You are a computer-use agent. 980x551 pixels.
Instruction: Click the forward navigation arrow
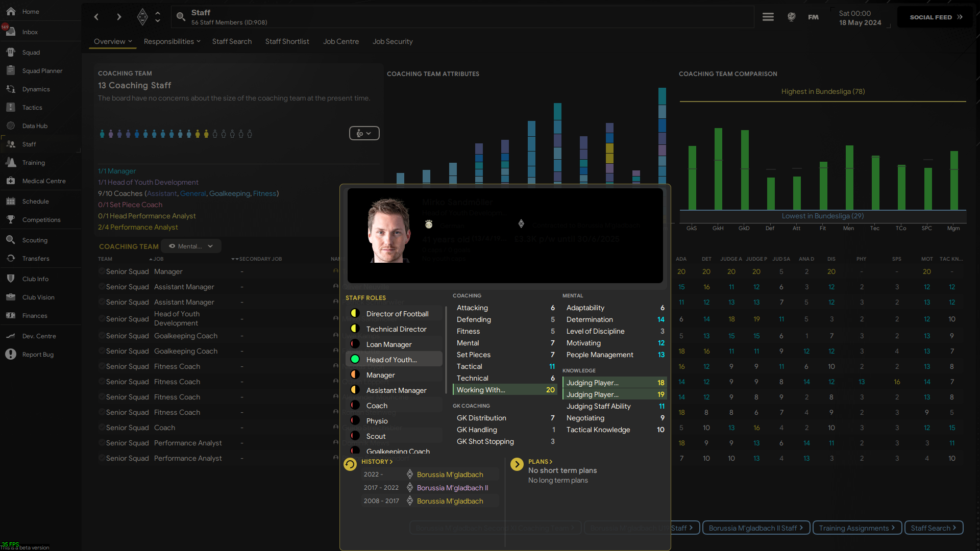coord(119,17)
